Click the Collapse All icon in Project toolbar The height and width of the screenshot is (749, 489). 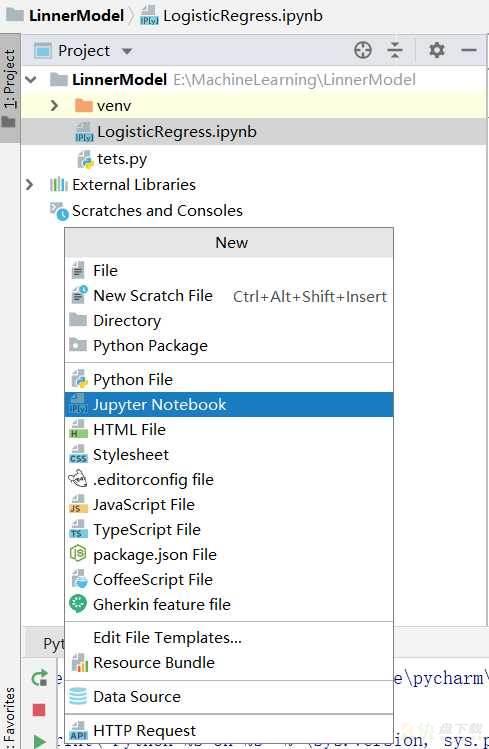tap(395, 50)
